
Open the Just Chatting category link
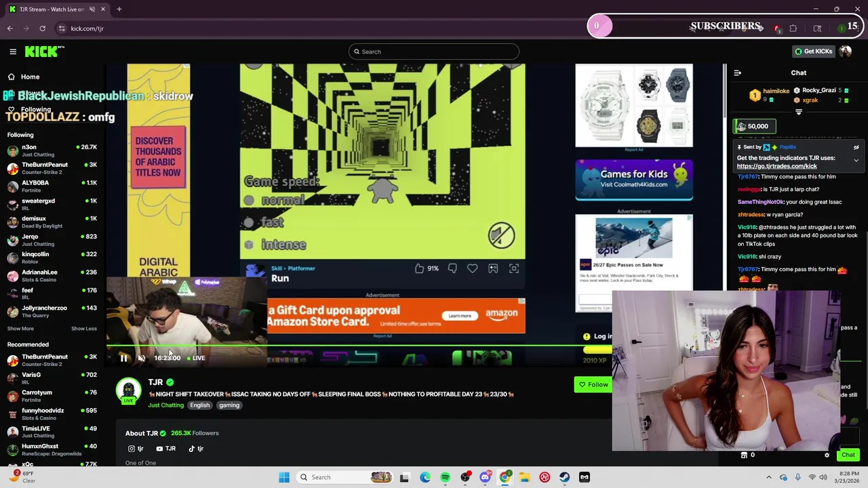pyautogui.click(x=166, y=405)
